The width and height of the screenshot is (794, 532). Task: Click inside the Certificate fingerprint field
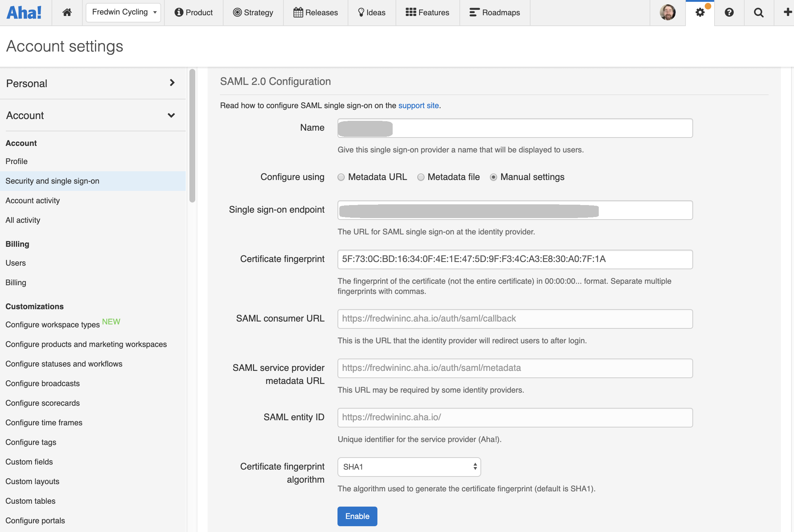tap(515, 259)
